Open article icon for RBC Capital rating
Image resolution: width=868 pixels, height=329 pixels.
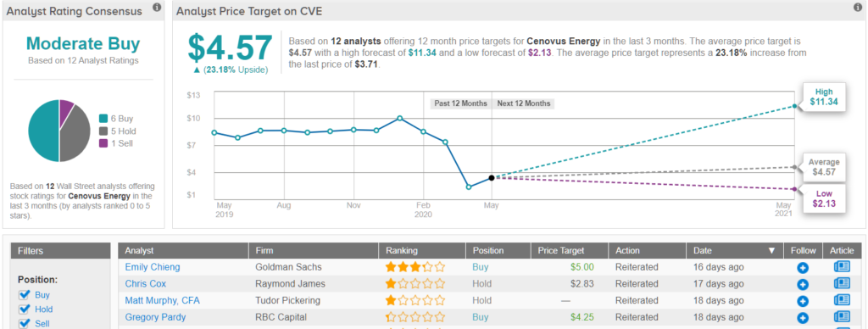coord(842,317)
